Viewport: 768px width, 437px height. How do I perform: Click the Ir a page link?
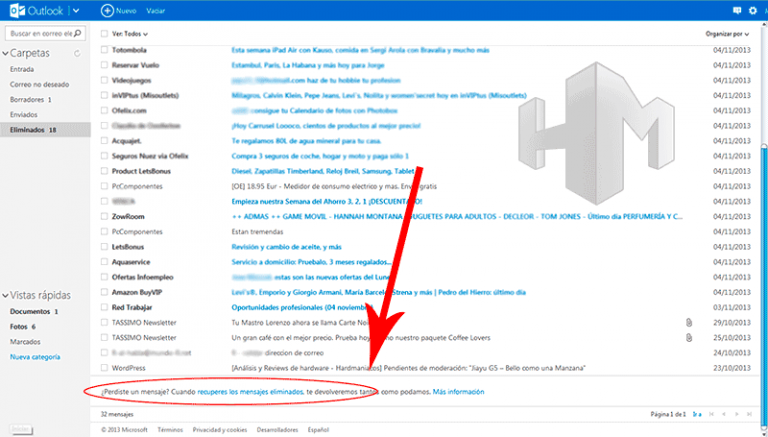[x=696, y=414]
